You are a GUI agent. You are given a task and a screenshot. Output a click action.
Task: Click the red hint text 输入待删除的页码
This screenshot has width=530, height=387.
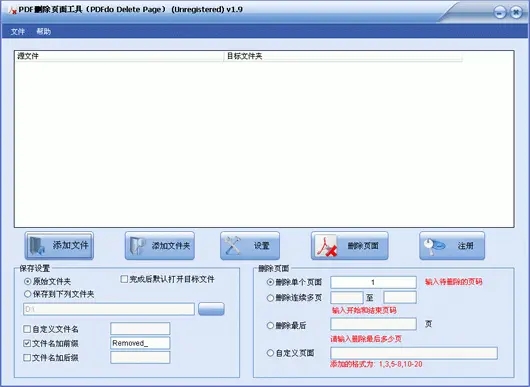454,282
